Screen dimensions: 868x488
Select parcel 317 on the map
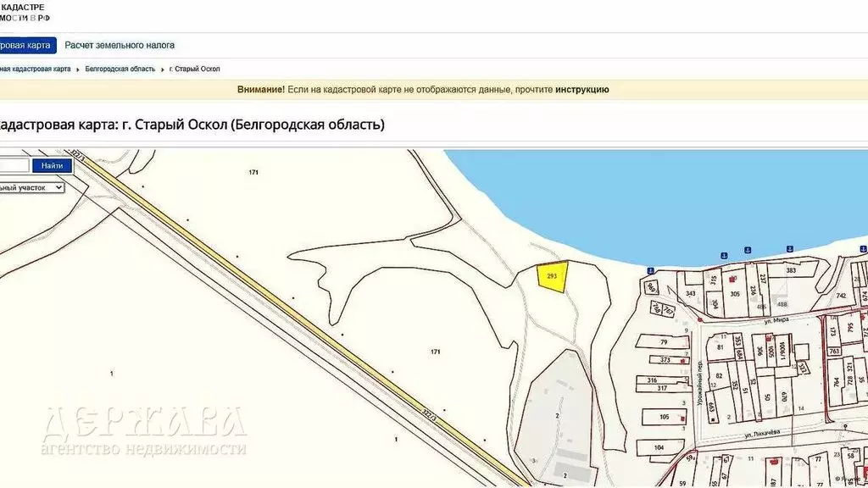(x=662, y=388)
